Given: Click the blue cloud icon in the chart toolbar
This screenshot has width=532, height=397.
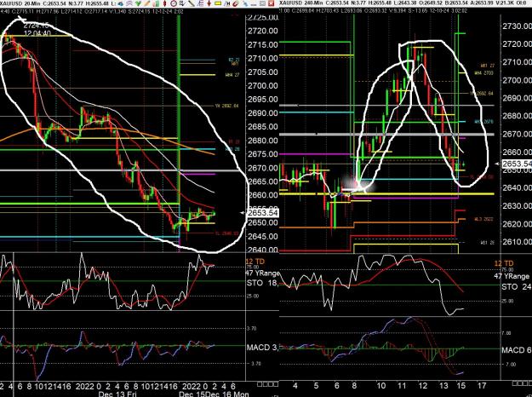Looking at the screenshot, I should [120, 3].
